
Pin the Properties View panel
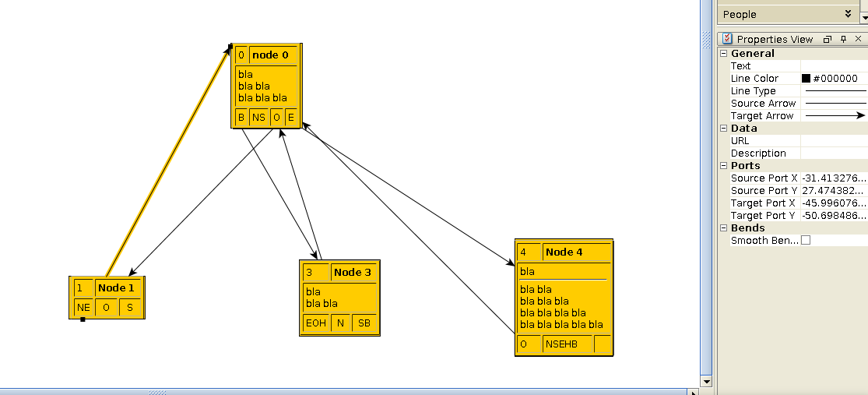tap(843, 39)
